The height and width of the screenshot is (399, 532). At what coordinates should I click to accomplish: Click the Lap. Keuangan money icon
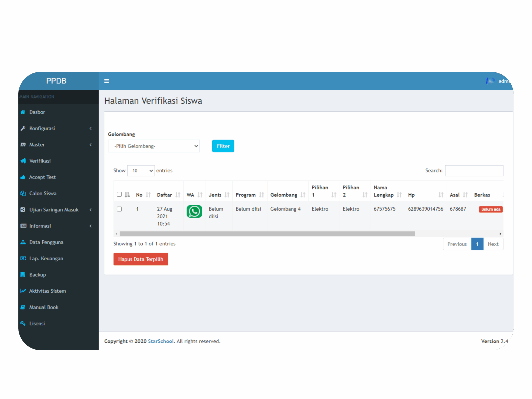tap(23, 259)
